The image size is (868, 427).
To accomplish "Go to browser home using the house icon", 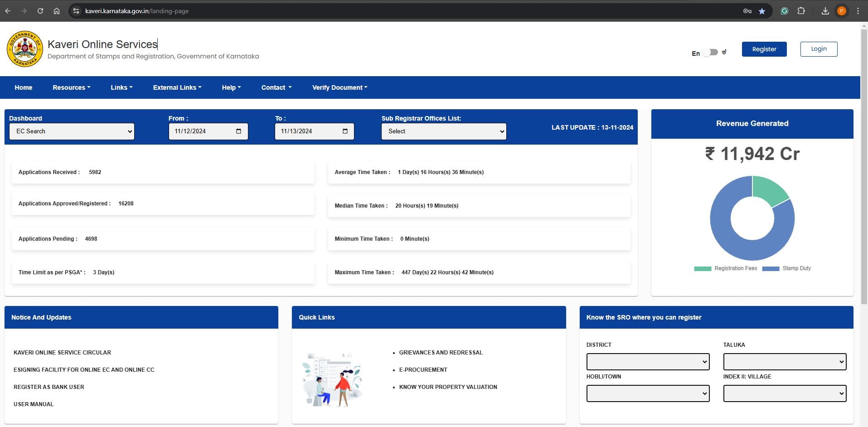I will [x=57, y=11].
